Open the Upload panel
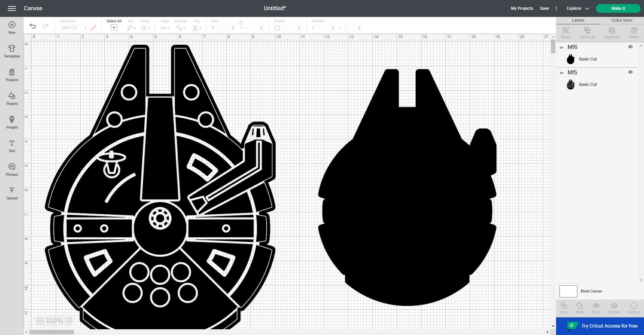 click(12, 193)
